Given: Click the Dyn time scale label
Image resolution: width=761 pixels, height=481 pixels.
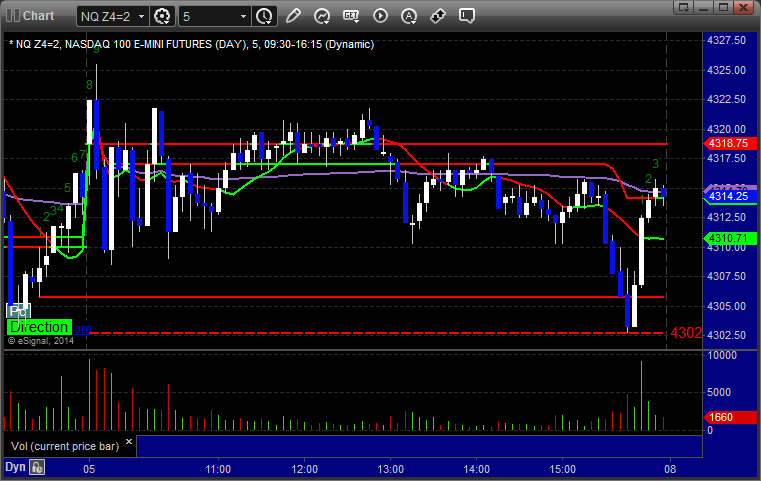Looking at the screenshot, I should 15,467.
